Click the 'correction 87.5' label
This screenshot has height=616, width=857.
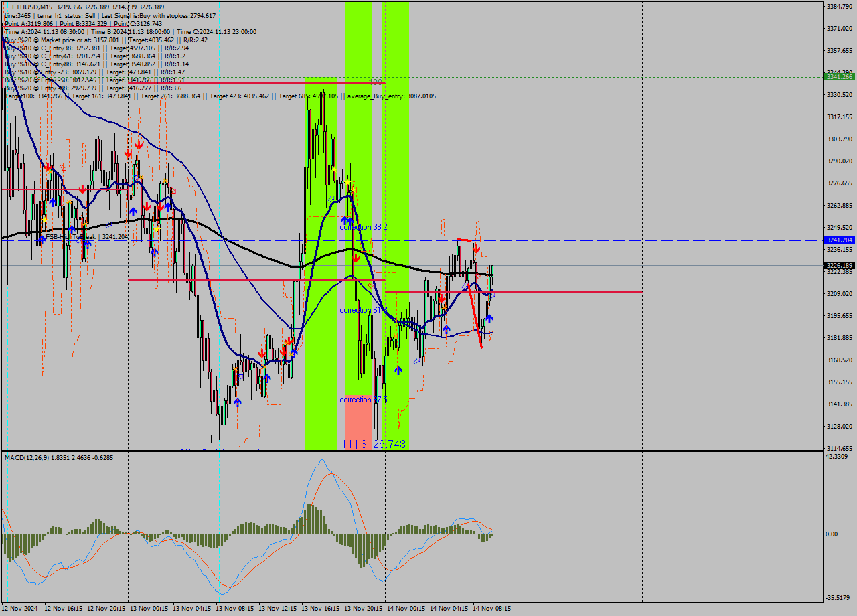pos(363,400)
